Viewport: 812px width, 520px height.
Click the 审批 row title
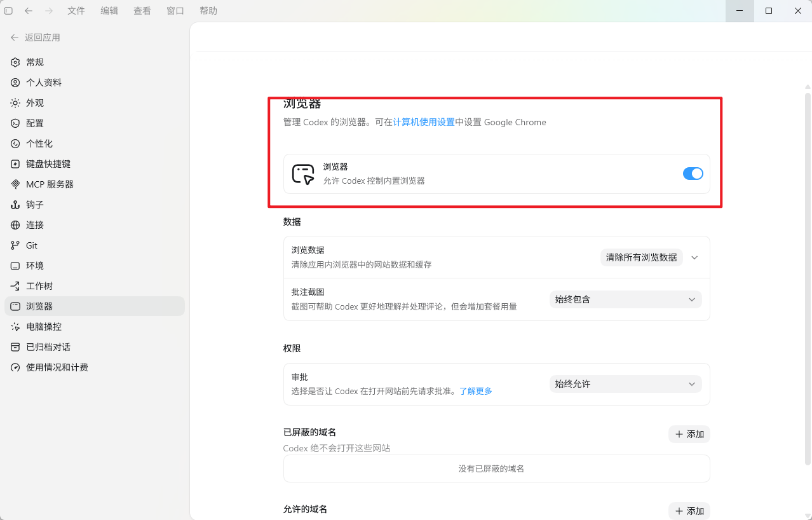pyautogui.click(x=300, y=377)
